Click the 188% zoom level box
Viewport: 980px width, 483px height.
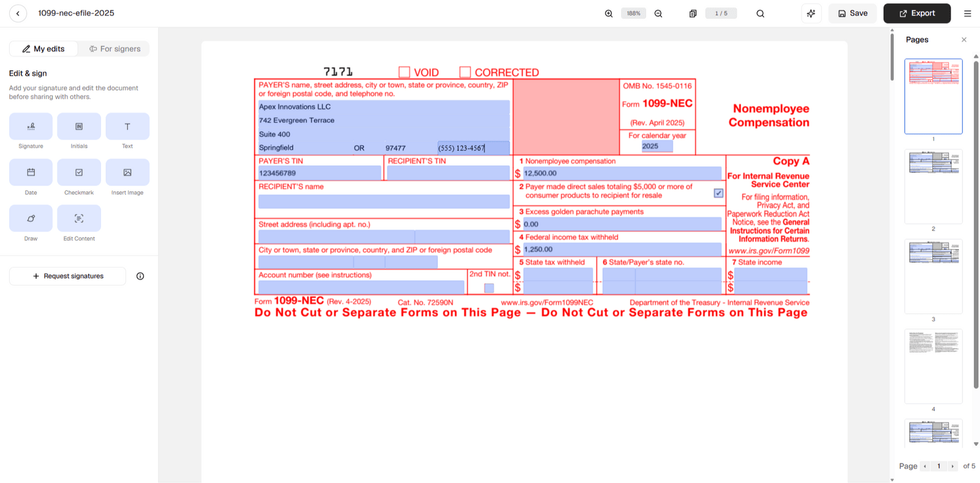point(633,13)
